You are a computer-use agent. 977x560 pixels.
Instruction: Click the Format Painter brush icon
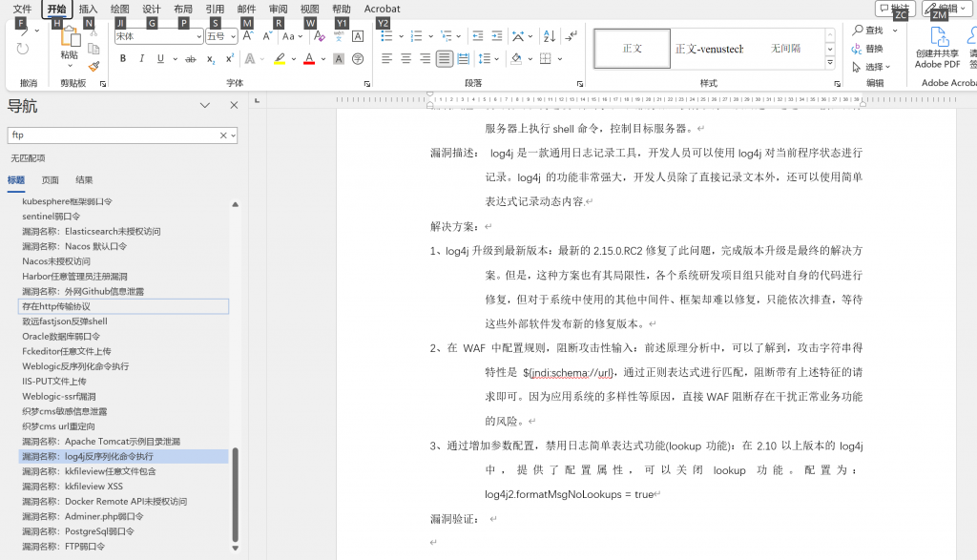94,67
